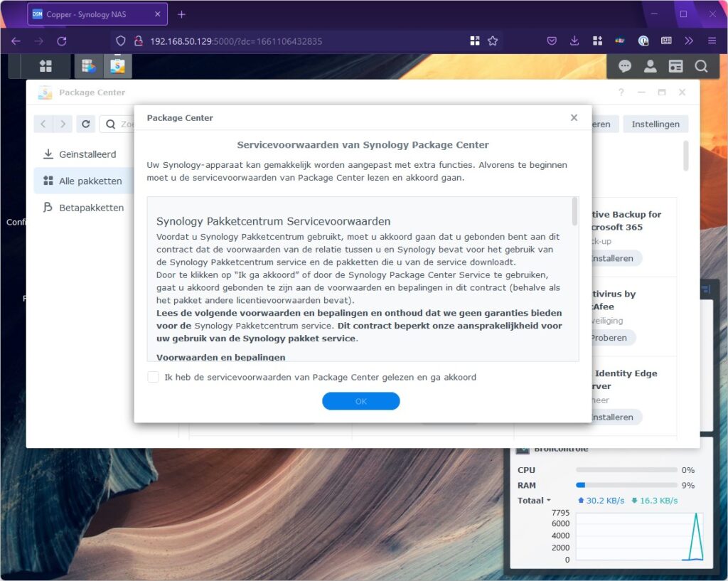
Task: Open a new browser tab
Action: (181, 14)
